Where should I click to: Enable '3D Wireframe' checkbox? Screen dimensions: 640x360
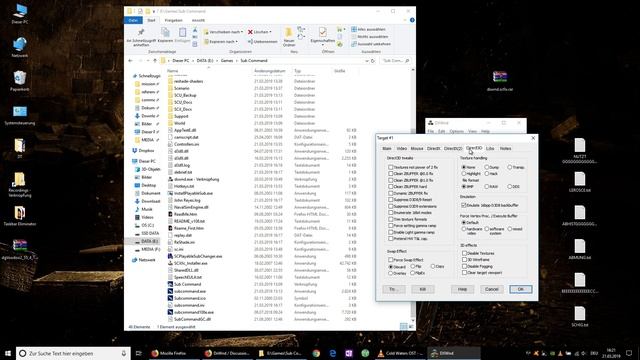(x=464, y=260)
